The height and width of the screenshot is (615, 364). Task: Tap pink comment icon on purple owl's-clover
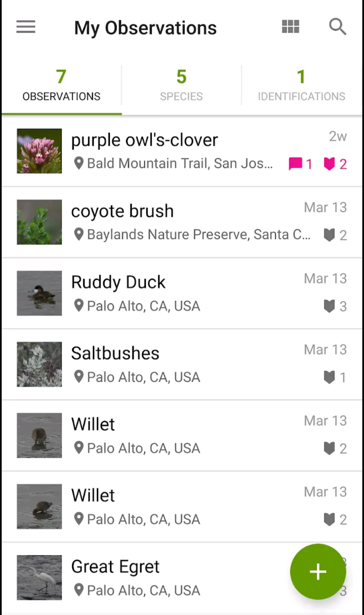pos(296,164)
